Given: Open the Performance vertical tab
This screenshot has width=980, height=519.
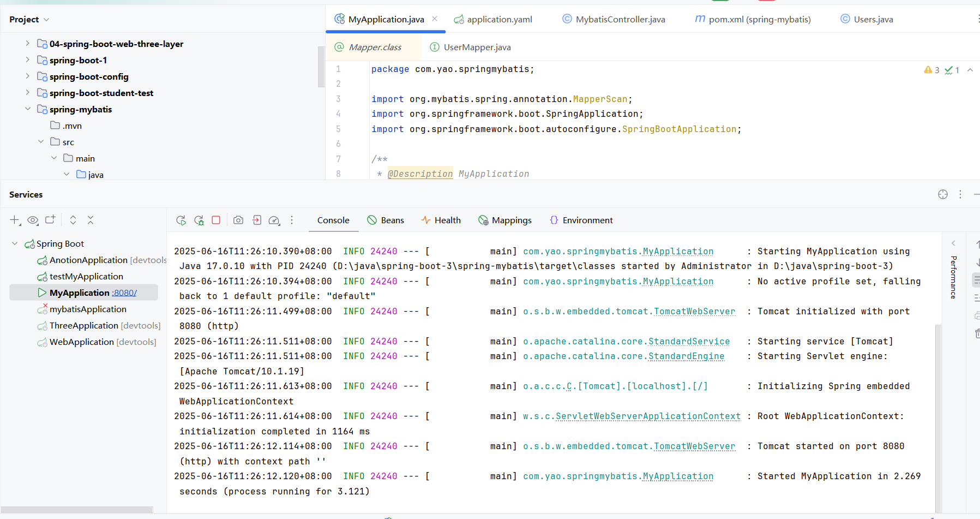Looking at the screenshot, I should (953, 277).
